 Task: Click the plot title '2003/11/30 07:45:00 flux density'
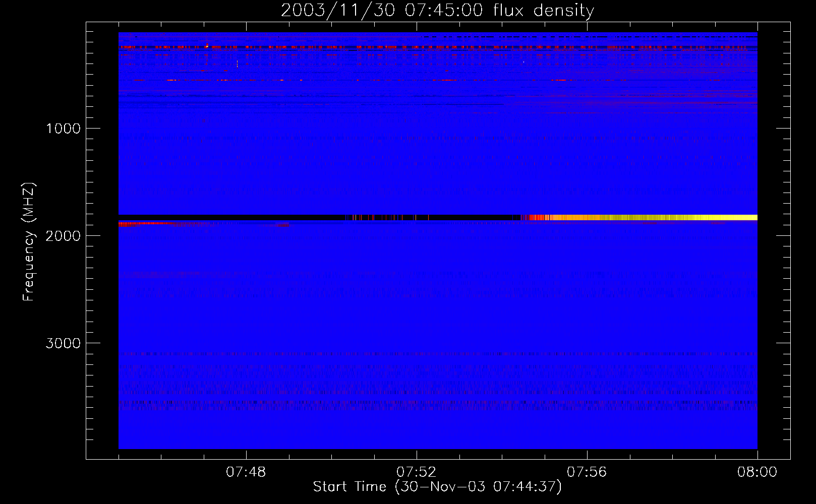click(x=437, y=11)
